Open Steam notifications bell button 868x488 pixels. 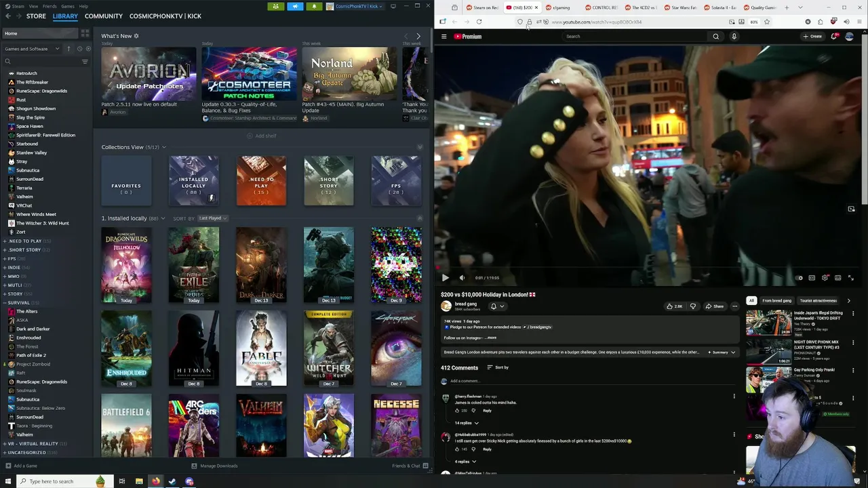(x=314, y=6)
